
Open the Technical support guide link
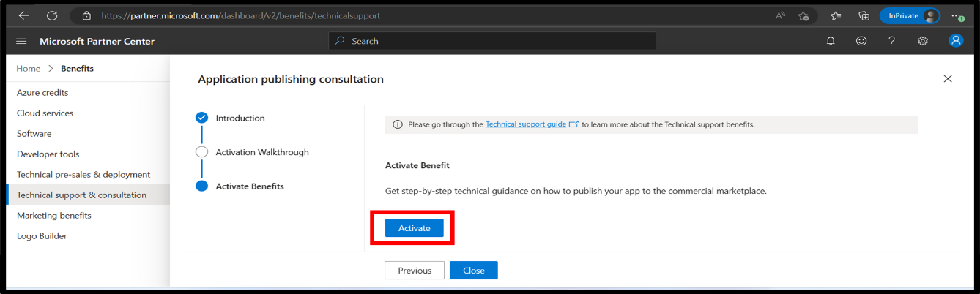(526, 124)
